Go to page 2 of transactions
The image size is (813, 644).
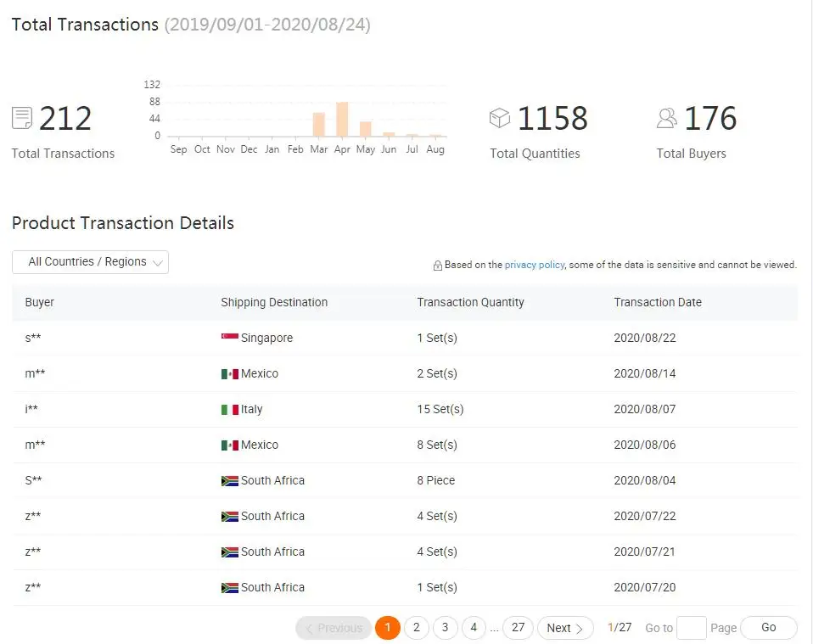pos(417,627)
